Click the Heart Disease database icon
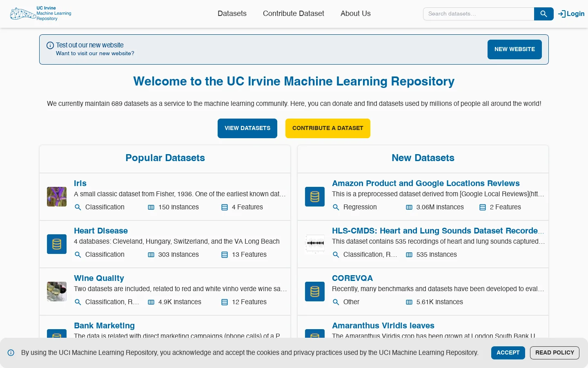588x368 pixels. [57, 244]
